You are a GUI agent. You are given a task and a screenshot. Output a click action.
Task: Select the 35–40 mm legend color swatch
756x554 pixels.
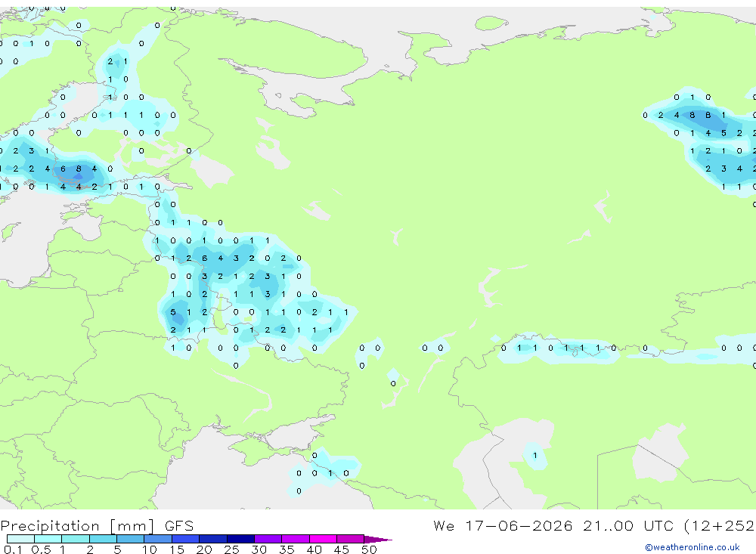pyautogui.click(x=296, y=539)
